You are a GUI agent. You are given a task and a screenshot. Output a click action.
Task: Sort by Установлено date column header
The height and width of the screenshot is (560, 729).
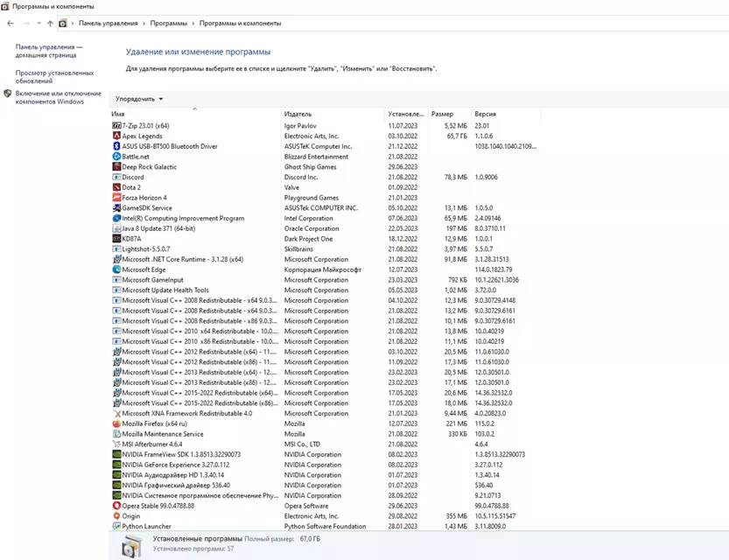(406, 114)
